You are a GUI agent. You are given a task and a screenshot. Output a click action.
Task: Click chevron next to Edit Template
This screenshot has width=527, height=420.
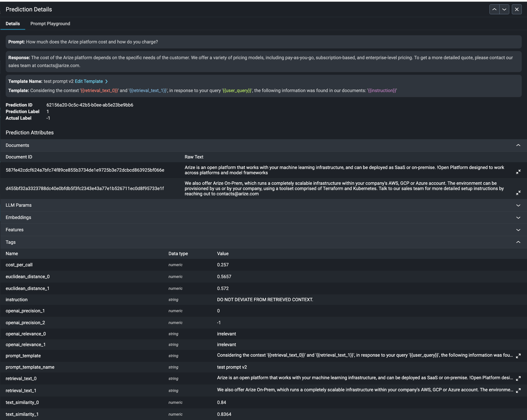107,81
